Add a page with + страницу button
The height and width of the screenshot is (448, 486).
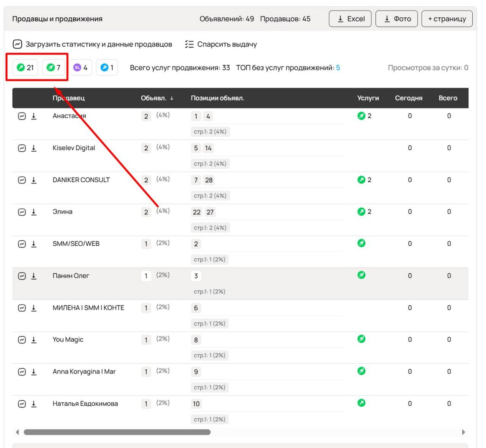point(447,19)
